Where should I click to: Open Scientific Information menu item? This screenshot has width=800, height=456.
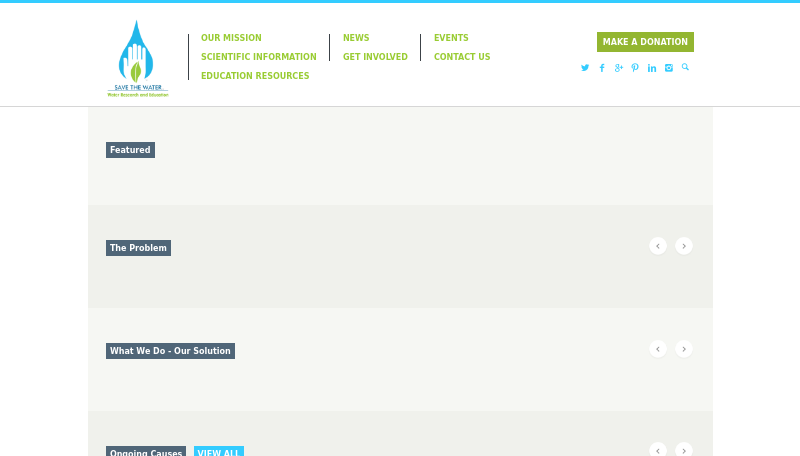pyautogui.click(x=259, y=57)
